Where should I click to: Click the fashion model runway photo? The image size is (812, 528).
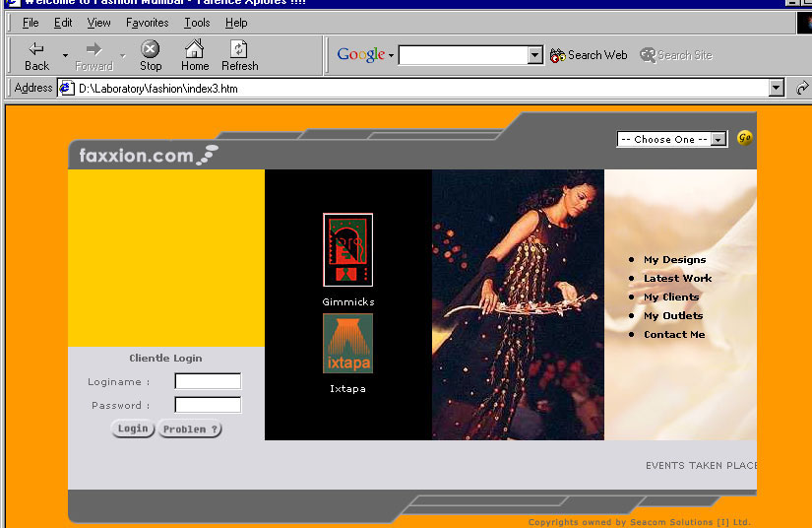(x=518, y=304)
